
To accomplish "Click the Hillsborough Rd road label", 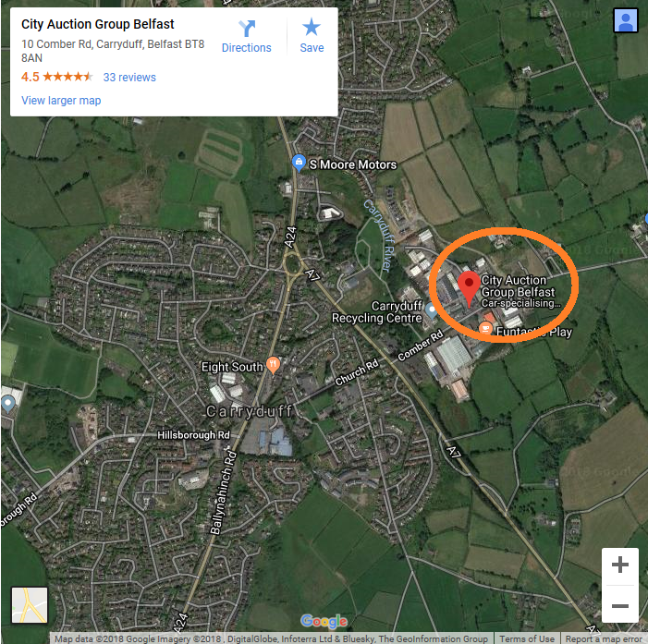I will point(193,435).
